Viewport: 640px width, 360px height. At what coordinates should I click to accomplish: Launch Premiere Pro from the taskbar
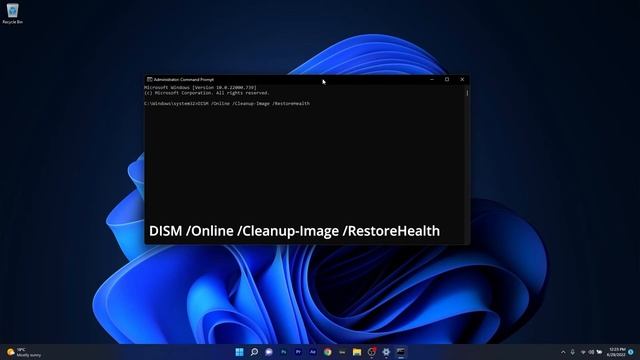tap(298, 352)
